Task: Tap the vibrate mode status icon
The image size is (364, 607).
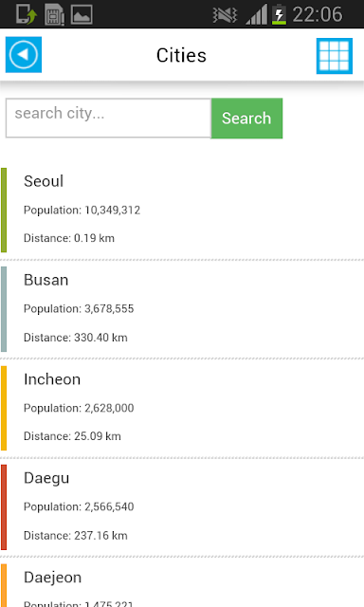Action: pos(225,15)
